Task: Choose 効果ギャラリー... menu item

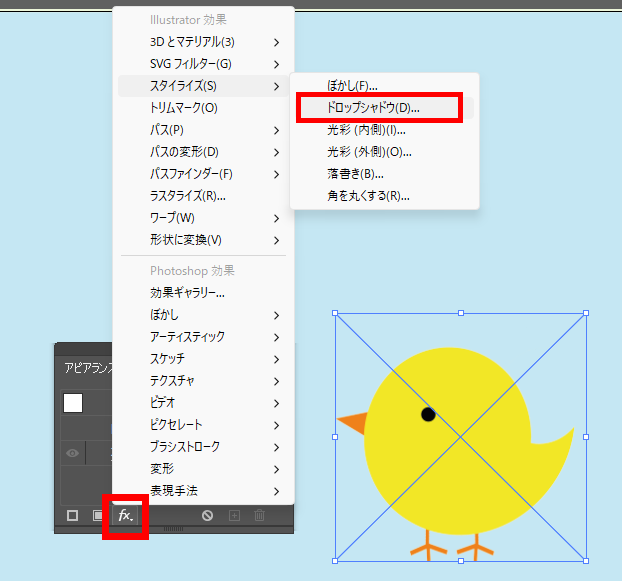Action: pos(203,293)
